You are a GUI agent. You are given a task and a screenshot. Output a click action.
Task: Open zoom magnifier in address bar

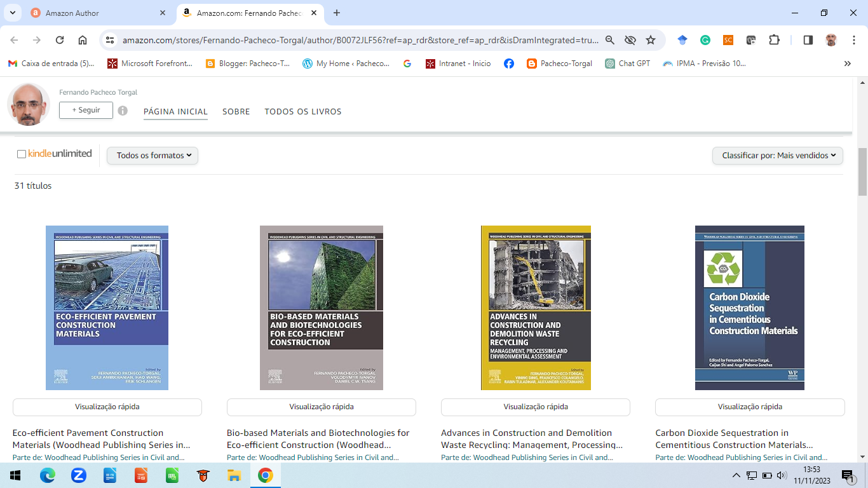tap(610, 40)
